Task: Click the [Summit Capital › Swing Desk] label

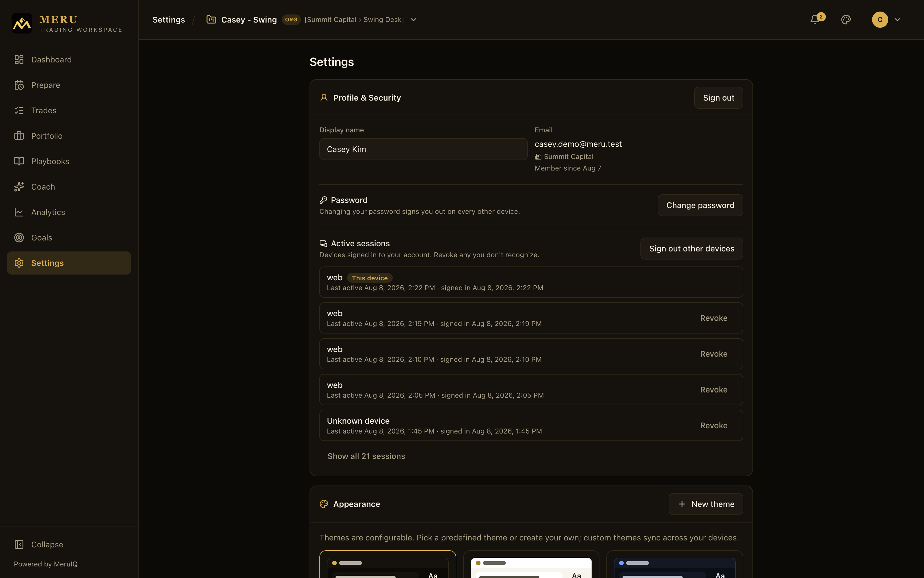Action: coord(354,19)
